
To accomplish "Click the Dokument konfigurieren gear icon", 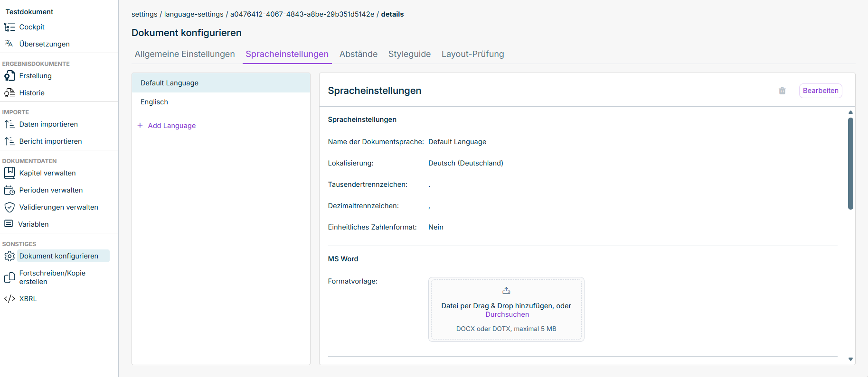I will [9, 256].
